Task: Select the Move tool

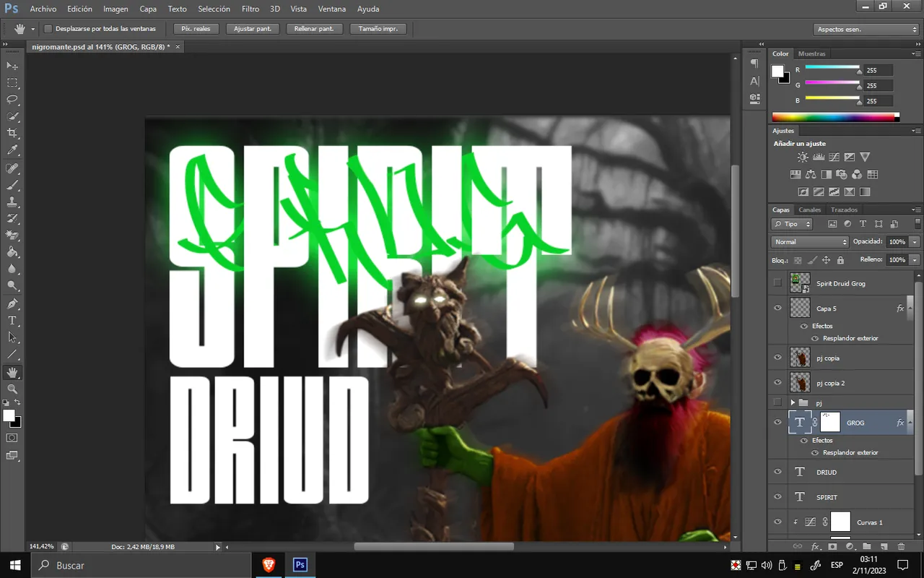Action: coord(12,66)
